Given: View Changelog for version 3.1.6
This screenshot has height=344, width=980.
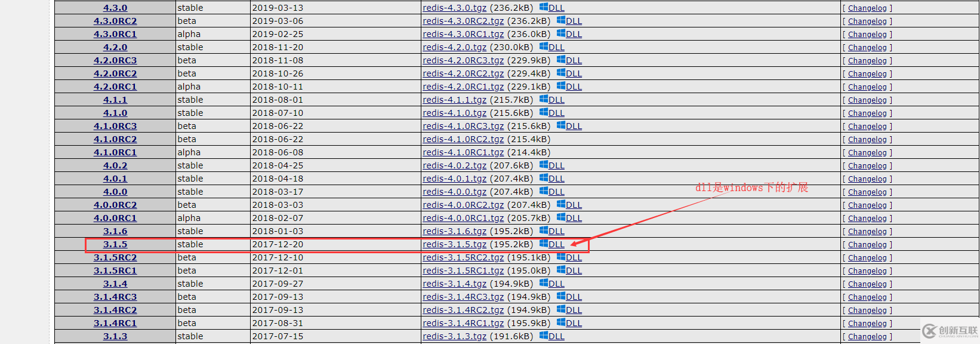Looking at the screenshot, I should coord(867,232).
